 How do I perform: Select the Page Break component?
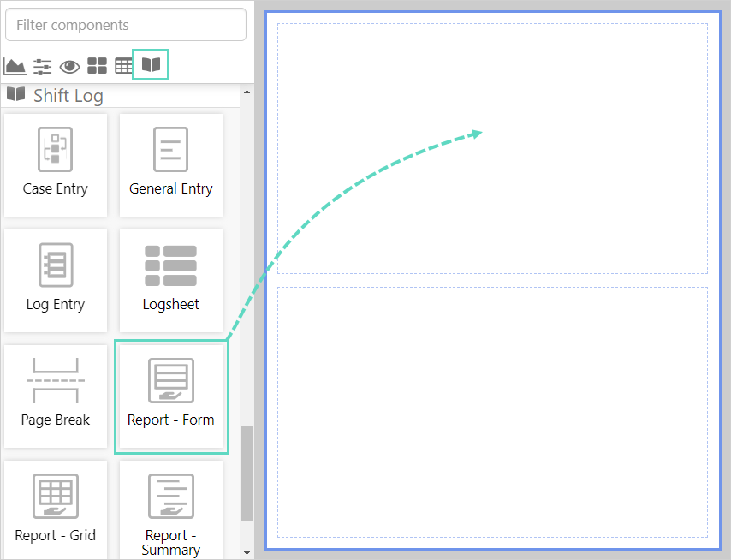point(56,396)
